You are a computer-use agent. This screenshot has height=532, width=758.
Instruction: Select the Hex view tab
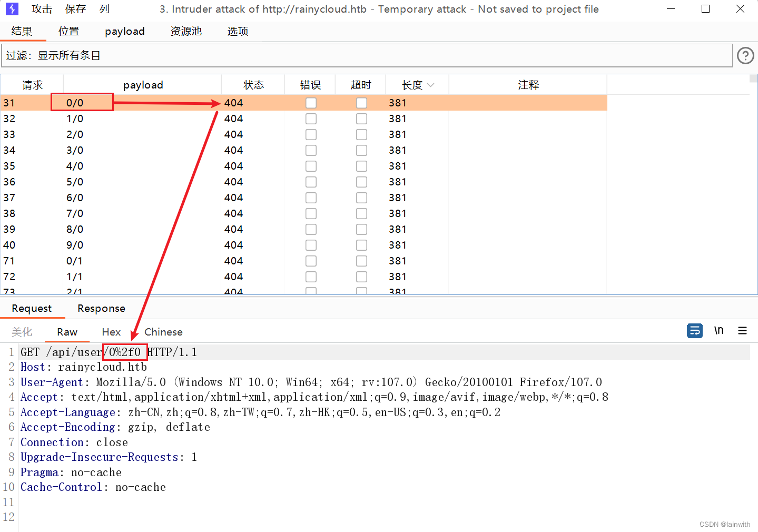111,332
